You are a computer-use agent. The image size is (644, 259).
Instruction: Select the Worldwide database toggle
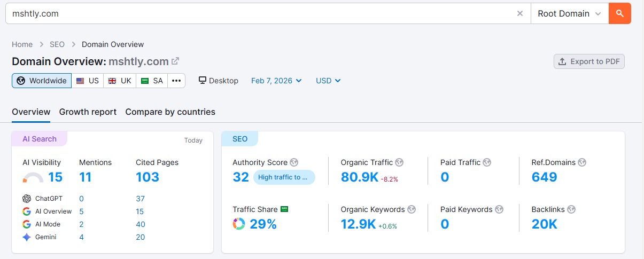tap(42, 81)
